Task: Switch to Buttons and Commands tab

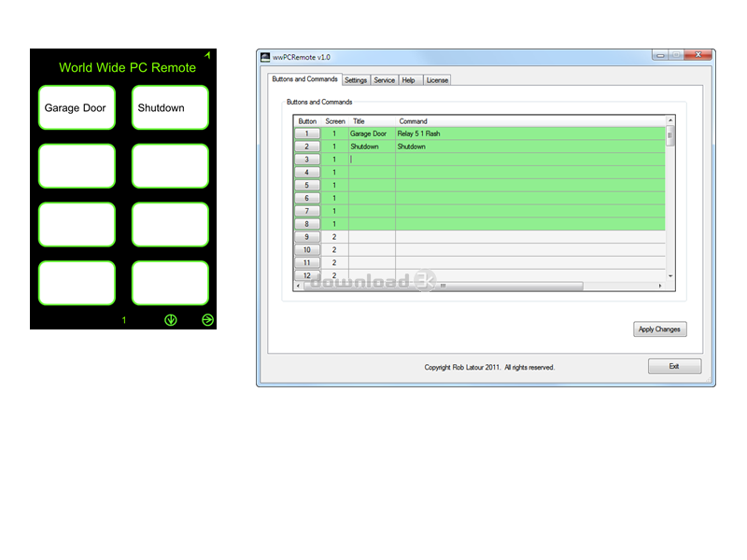Action: click(304, 79)
